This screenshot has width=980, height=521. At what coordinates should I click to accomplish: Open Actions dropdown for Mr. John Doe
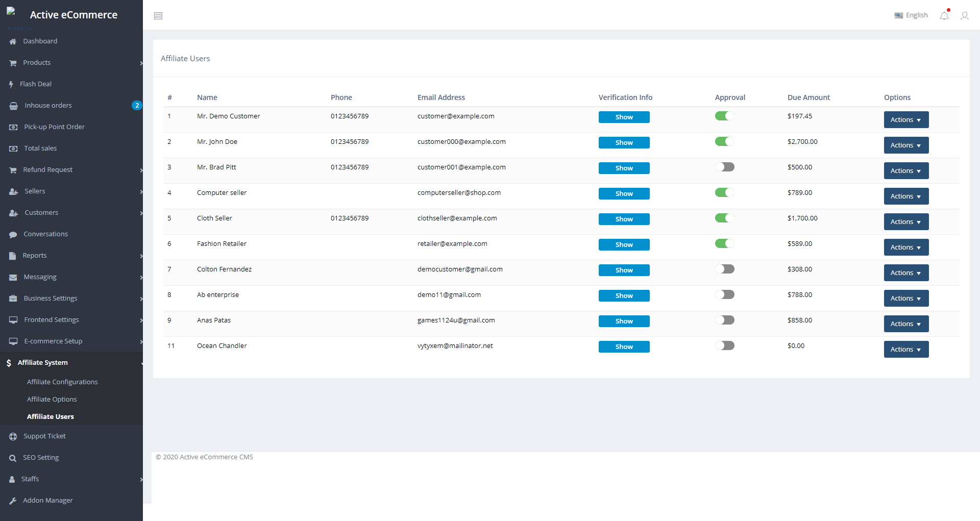pyautogui.click(x=906, y=145)
